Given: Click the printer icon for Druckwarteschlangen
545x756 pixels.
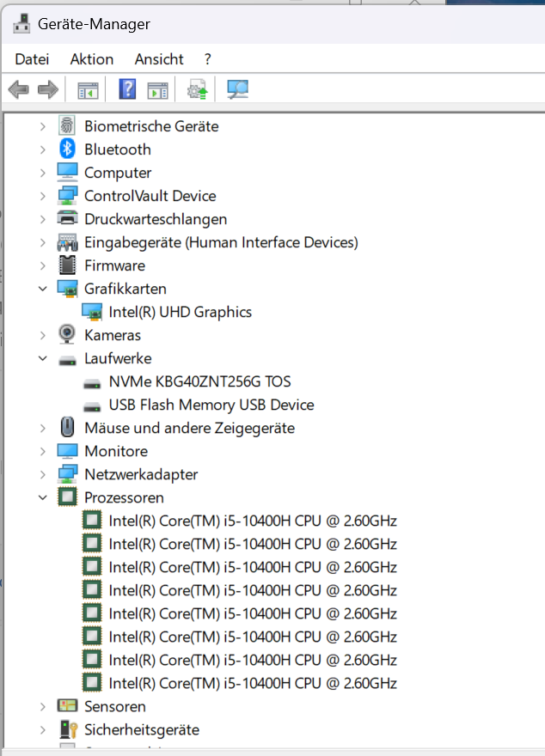Looking at the screenshot, I should 67,218.
